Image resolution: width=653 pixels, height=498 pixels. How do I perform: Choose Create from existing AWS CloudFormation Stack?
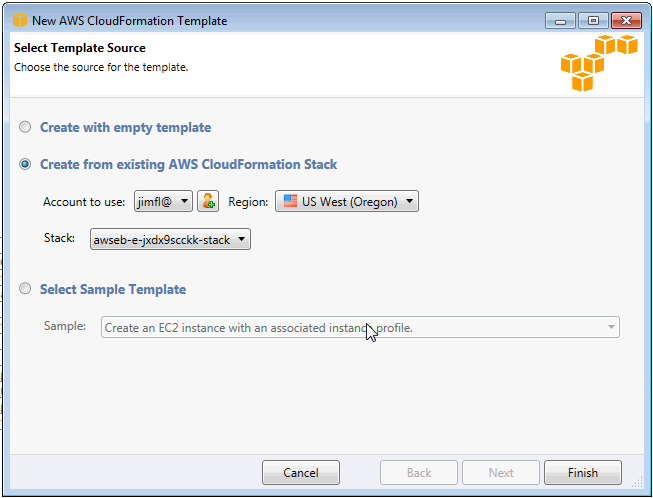[x=26, y=165]
